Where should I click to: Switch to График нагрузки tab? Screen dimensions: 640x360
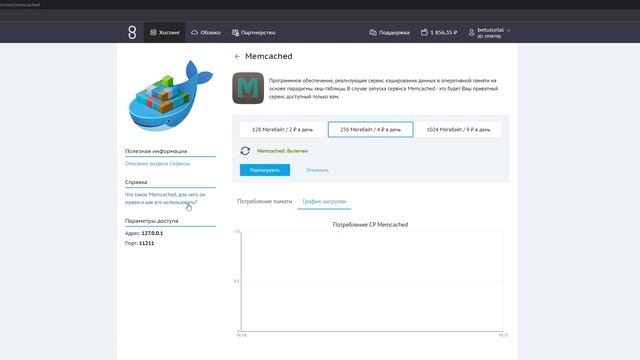pos(324,201)
